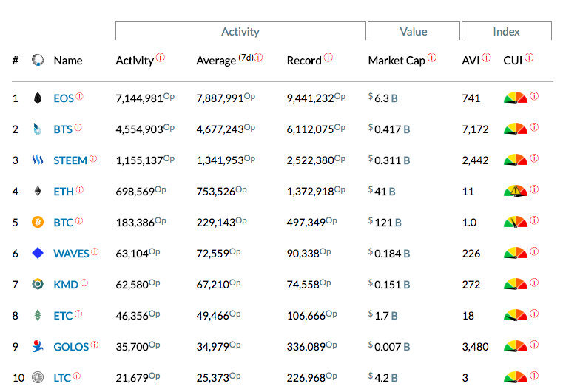Click the blue WAVES diamond logo
This screenshot has height=392, width=563.
click(38, 253)
